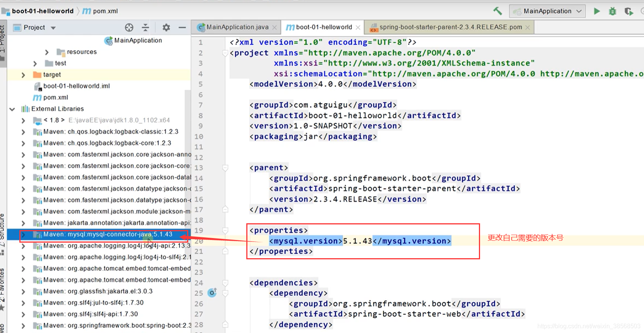Collapse the External Libraries node

tap(12, 109)
